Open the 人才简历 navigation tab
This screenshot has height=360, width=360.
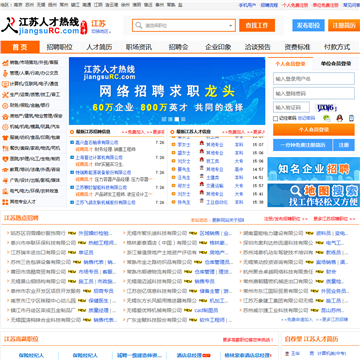point(99,47)
